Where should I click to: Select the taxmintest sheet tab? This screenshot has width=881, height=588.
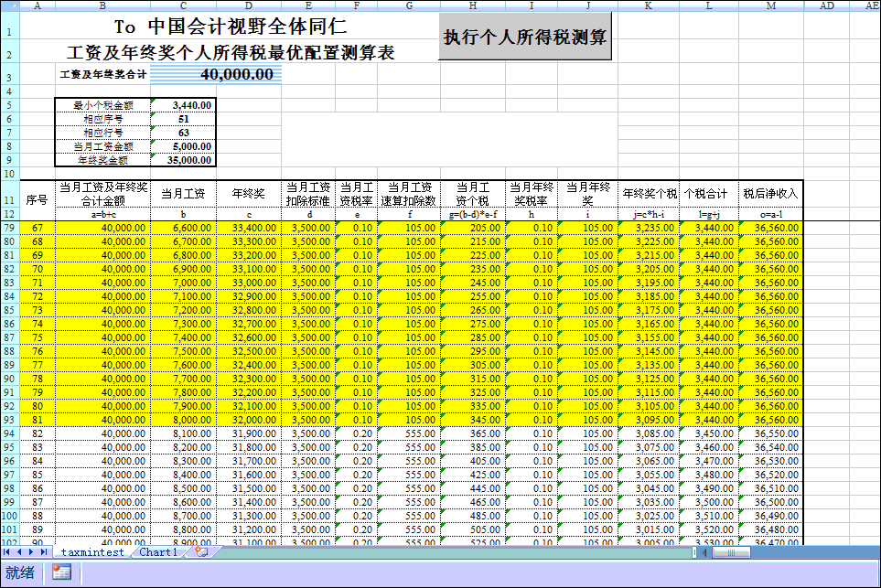point(92,552)
